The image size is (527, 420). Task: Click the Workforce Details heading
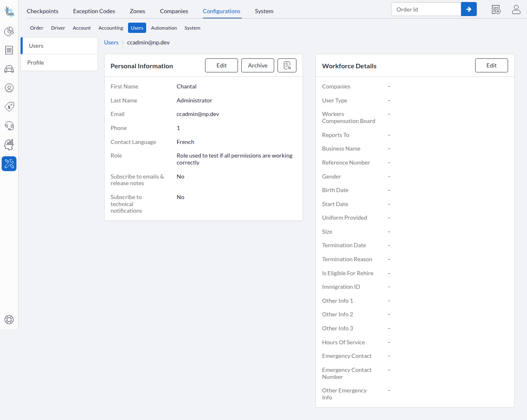click(x=349, y=66)
